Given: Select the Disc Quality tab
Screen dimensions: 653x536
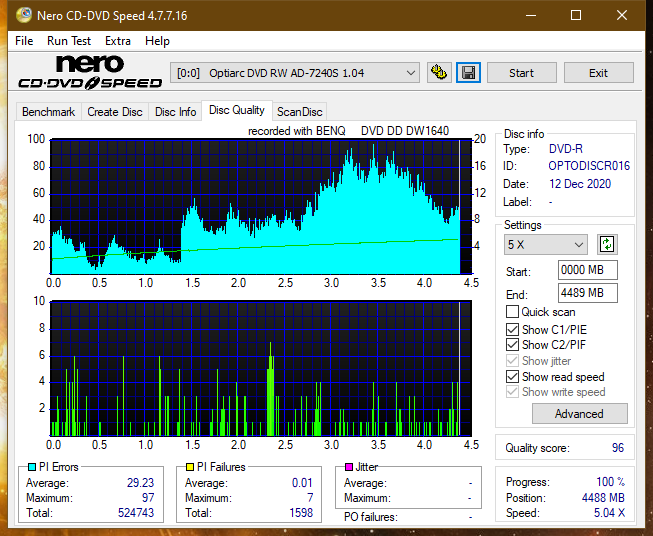Looking at the screenshot, I should (237, 110).
